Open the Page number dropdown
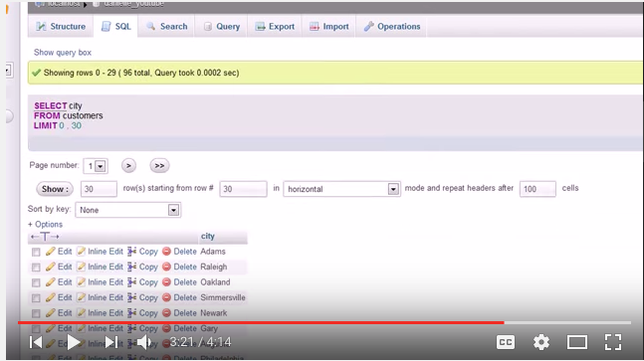 pos(96,166)
